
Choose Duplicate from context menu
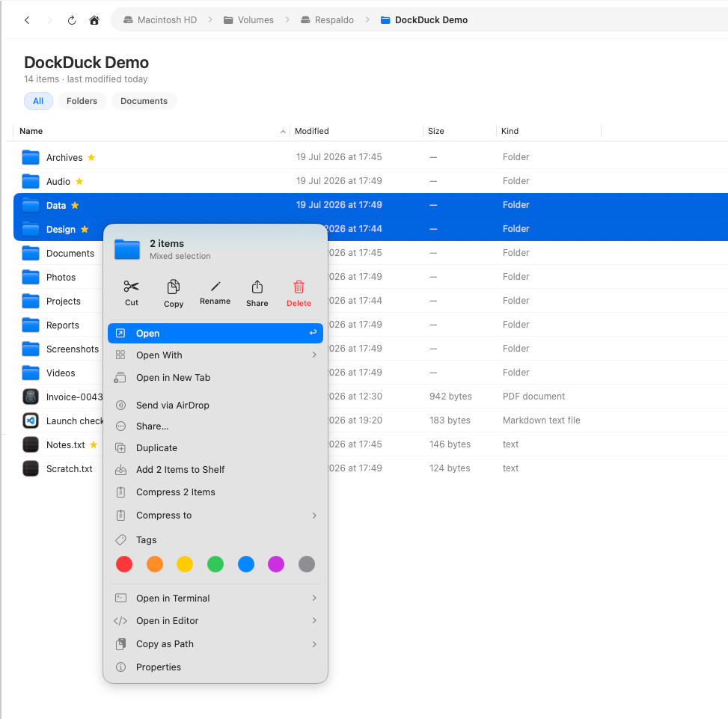click(215, 448)
